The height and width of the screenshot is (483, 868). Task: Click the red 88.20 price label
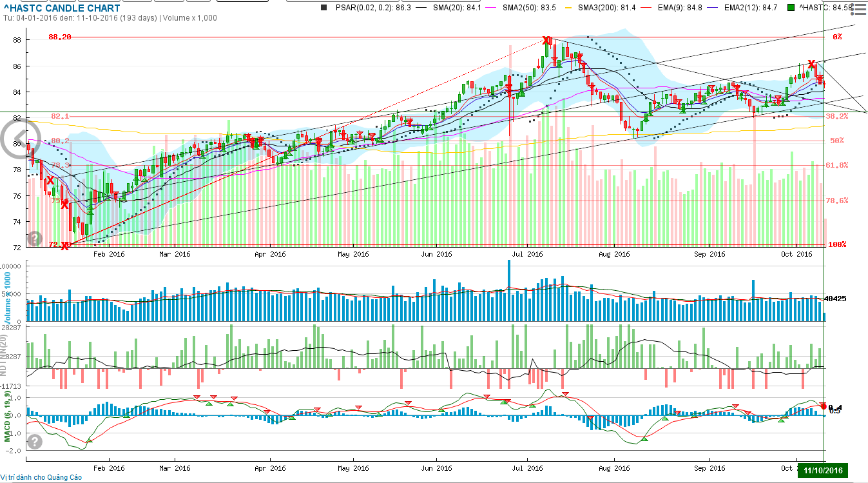(60, 37)
